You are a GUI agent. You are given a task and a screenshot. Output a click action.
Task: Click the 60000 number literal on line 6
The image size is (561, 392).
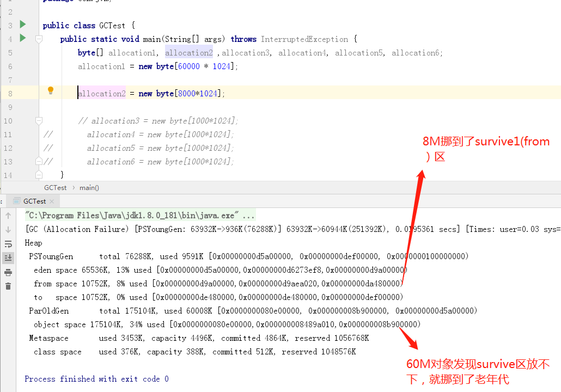[x=189, y=66]
